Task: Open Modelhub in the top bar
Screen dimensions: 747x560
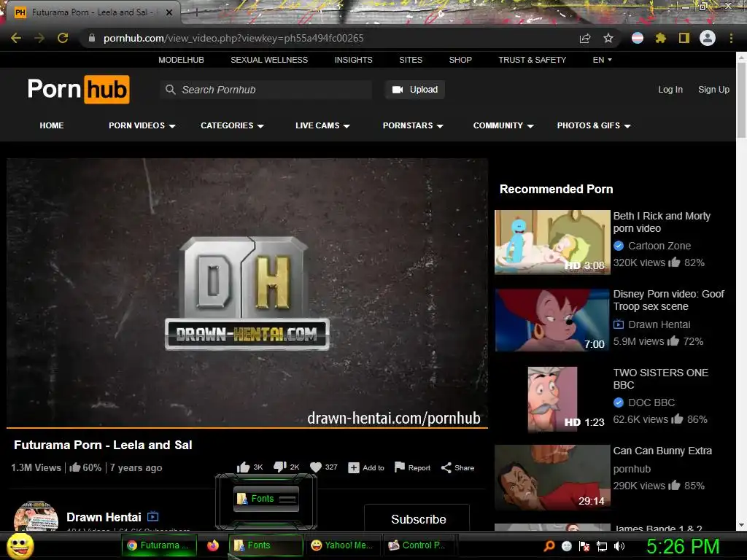Action: (x=181, y=60)
